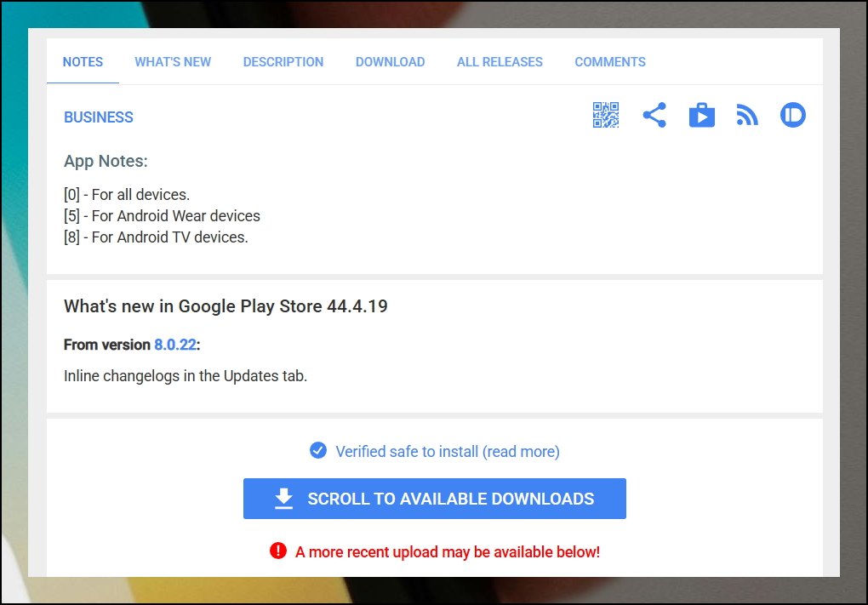Click the Business category link

(99, 117)
